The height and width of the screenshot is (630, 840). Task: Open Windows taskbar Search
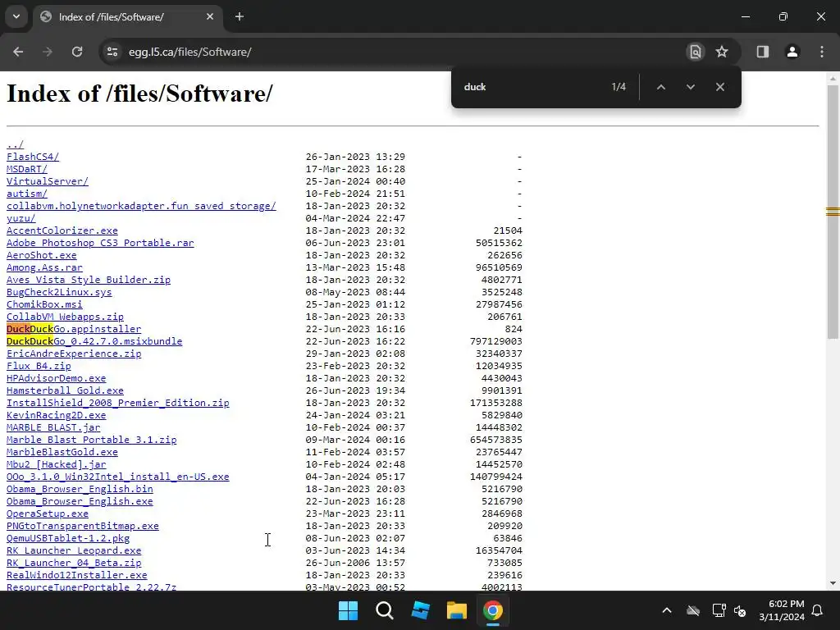(385, 610)
